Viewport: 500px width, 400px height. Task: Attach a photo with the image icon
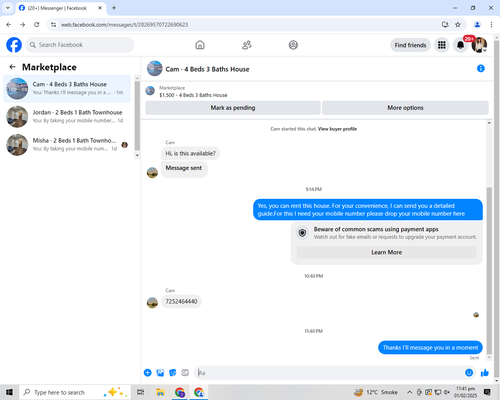tap(160, 373)
